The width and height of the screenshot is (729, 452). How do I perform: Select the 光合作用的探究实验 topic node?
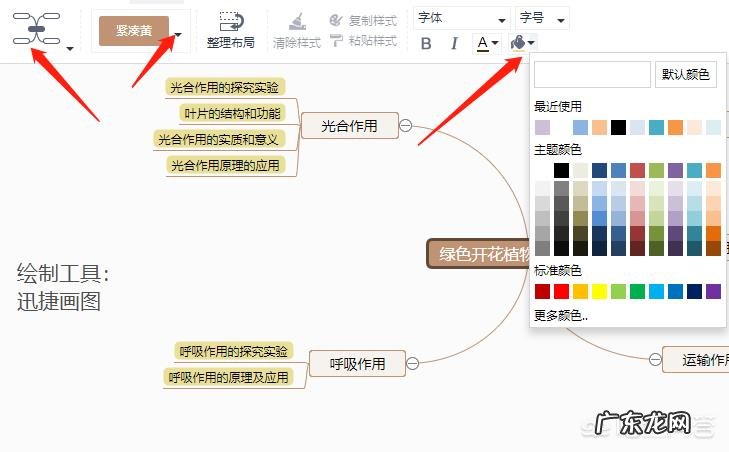pos(224,87)
